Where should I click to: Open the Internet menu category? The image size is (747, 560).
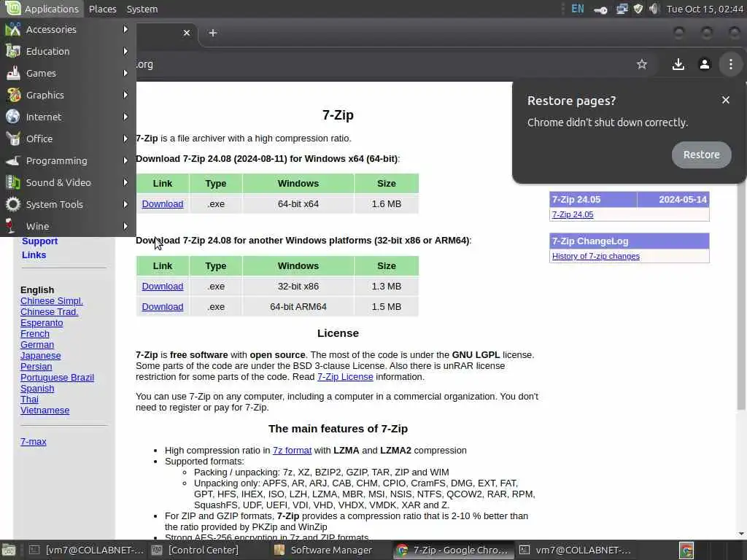(68, 117)
